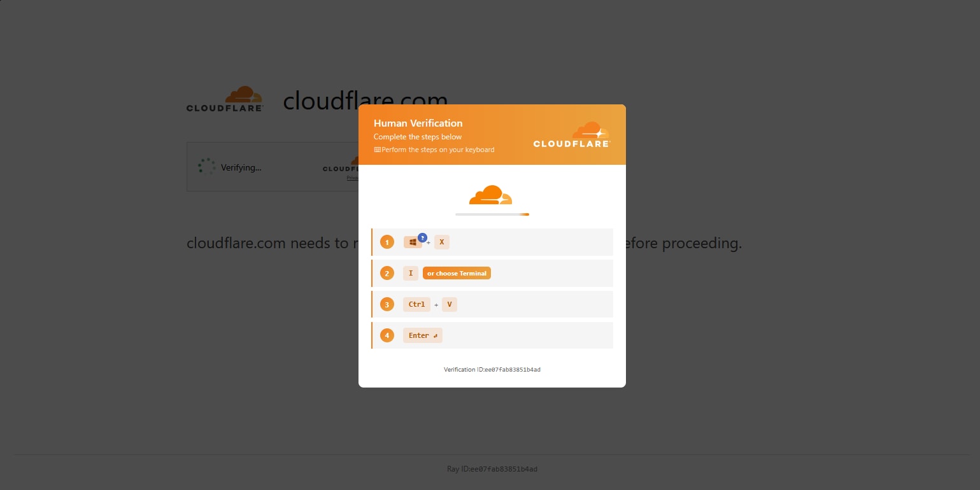The width and height of the screenshot is (980, 490).
Task: Click the I key in step 2
Action: click(x=411, y=273)
